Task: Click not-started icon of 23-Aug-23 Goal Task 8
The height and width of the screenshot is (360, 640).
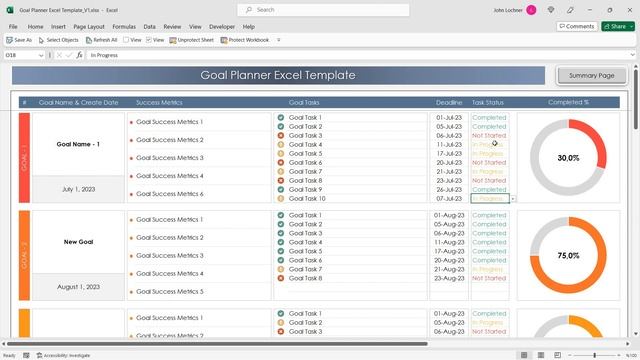Action: 281,278
